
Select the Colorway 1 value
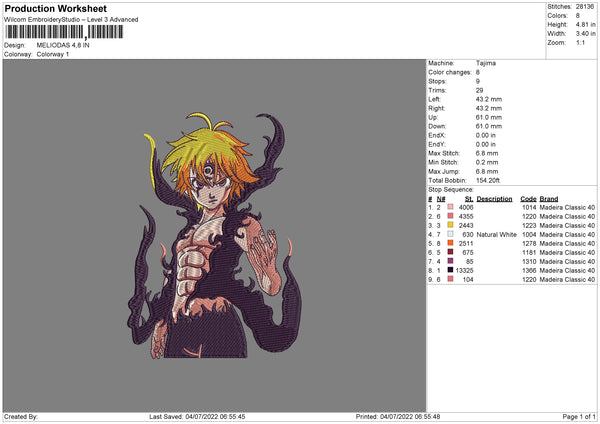click(x=53, y=54)
